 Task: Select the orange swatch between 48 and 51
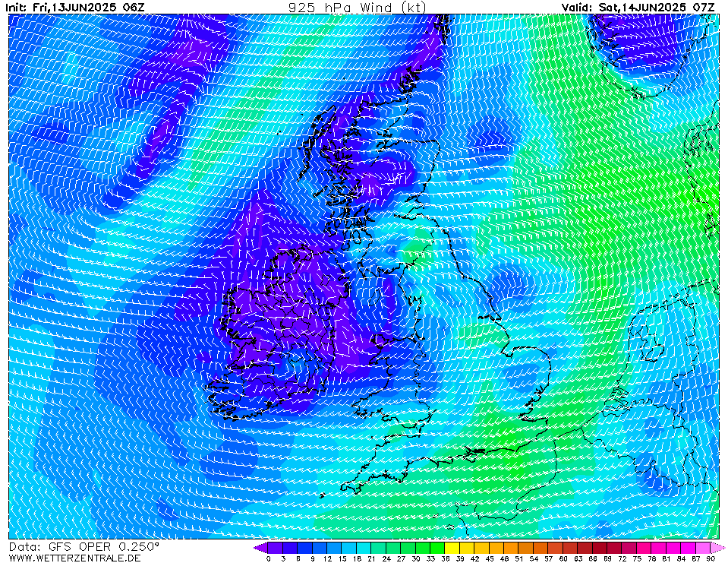point(511,547)
